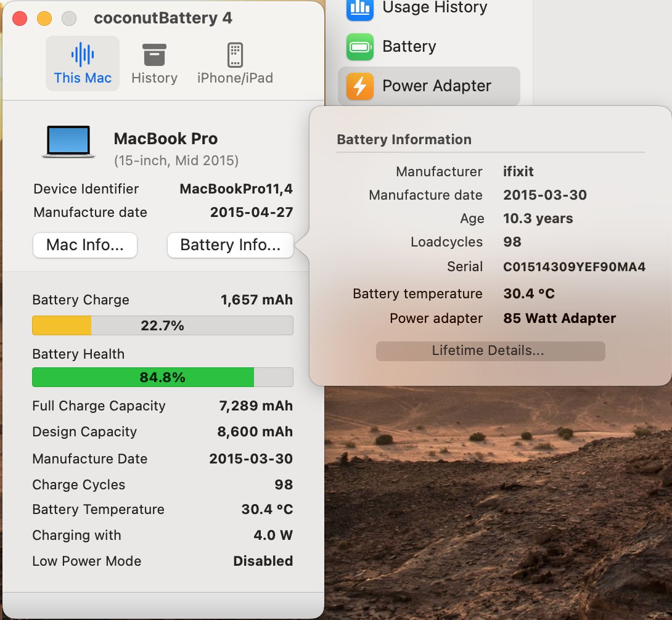This screenshot has width=672, height=620.
Task: Minimize coconutBattery with the yellow button
Action: pos(44,18)
